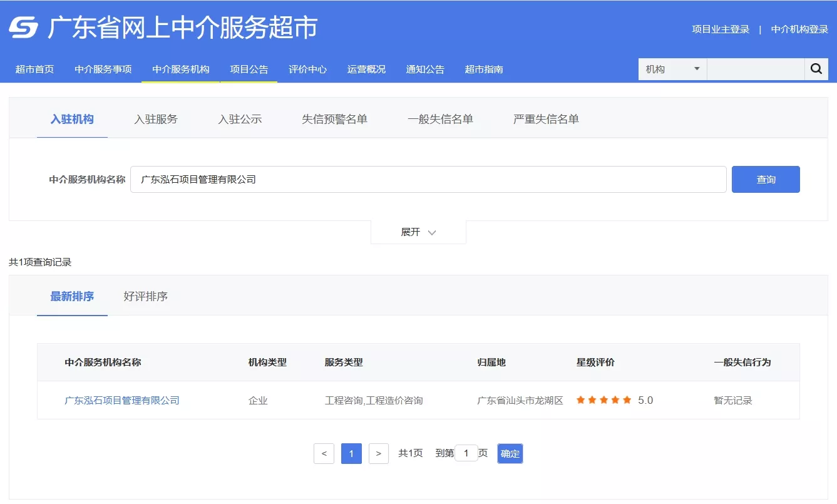Click 共1页 pagination text
This screenshot has width=837, height=504.
pos(411,453)
